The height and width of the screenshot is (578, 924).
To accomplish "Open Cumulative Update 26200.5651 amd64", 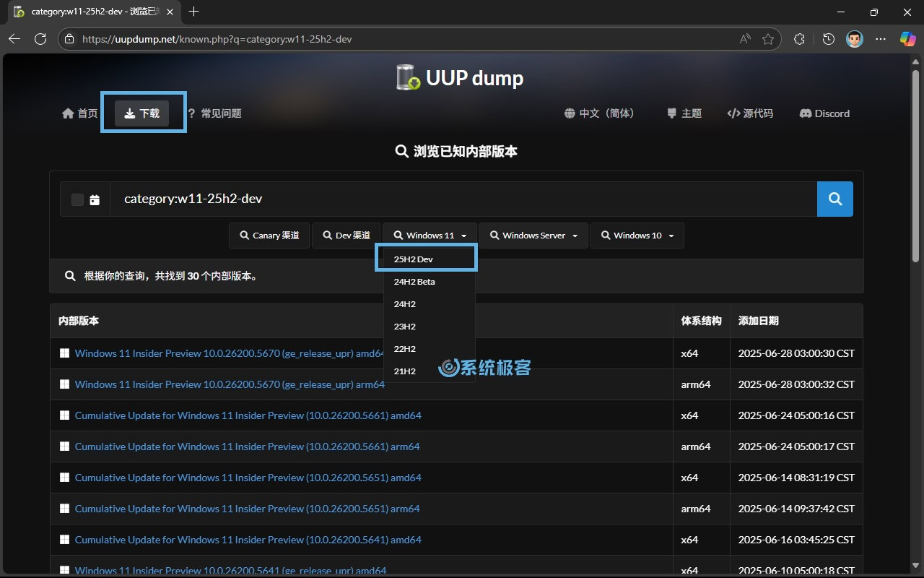I will 248,478.
